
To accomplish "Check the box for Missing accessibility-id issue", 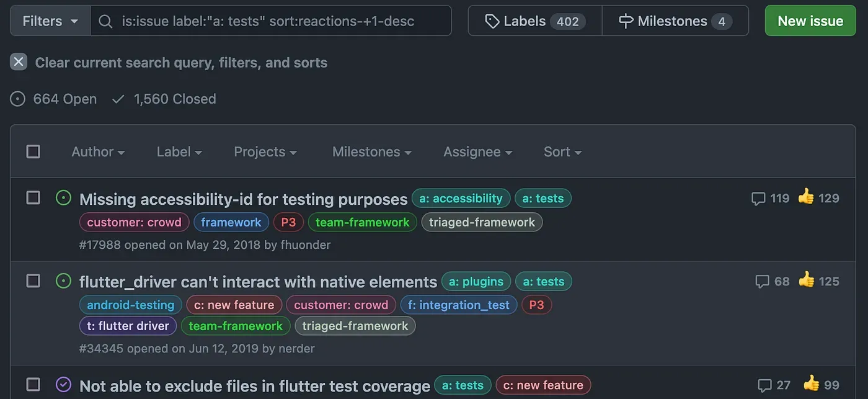I will 33,198.
